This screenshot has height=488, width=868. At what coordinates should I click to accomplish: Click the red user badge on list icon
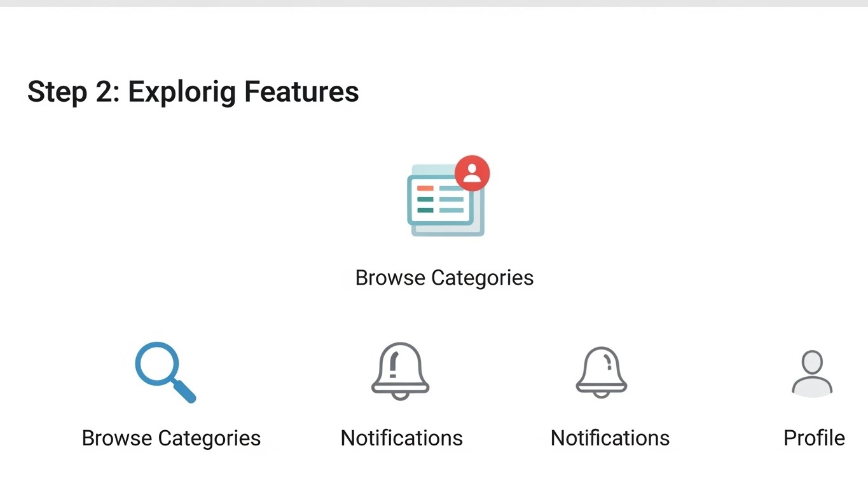coord(472,173)
